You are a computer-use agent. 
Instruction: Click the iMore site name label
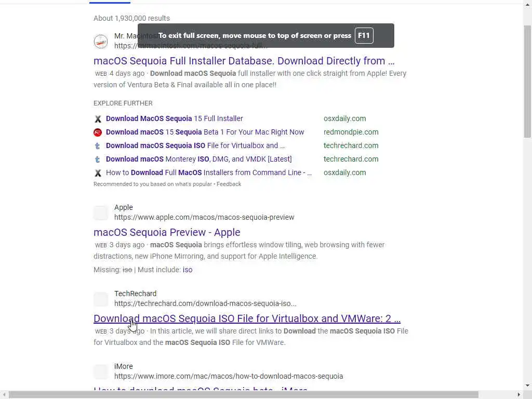pyautogui.click(x=124, y=366)
